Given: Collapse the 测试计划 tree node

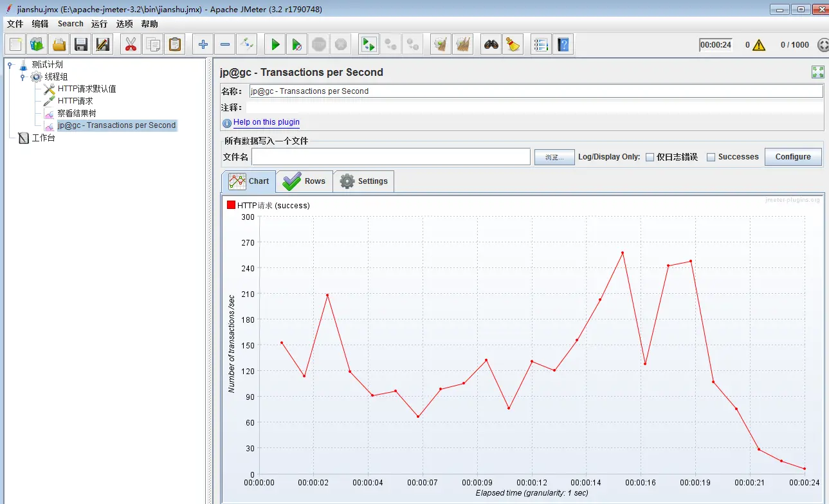Looking at the screenshot, I should pos(10,64).
